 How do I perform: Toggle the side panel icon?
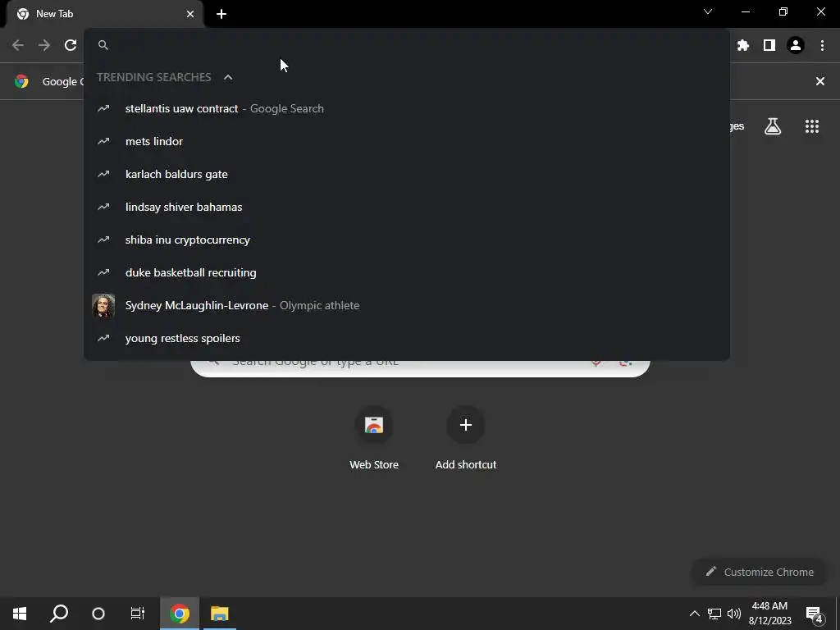pyautogui.click(x=769, y=46)
